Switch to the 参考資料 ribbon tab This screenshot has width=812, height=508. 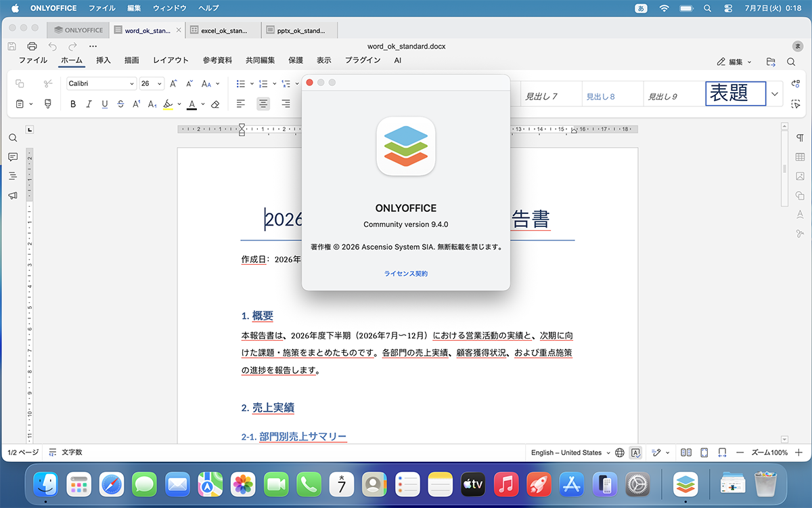click(x=217, y=60)
